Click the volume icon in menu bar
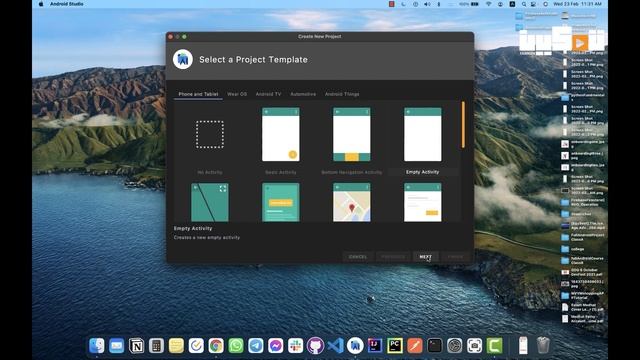 click(427, 4)
